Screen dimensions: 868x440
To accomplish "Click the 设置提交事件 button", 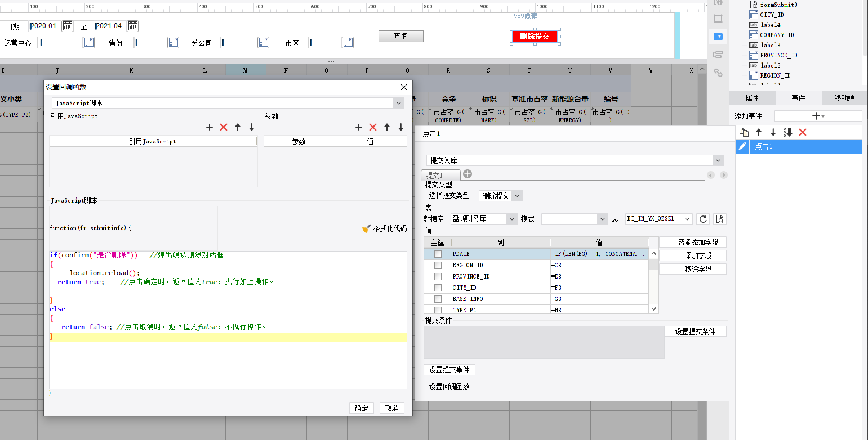I will (x=449, y=370).
